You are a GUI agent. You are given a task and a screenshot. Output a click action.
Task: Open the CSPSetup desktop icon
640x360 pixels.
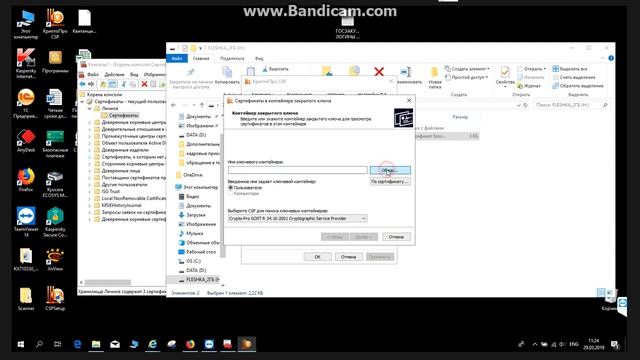pyautogui.click(x=55, y=298)
